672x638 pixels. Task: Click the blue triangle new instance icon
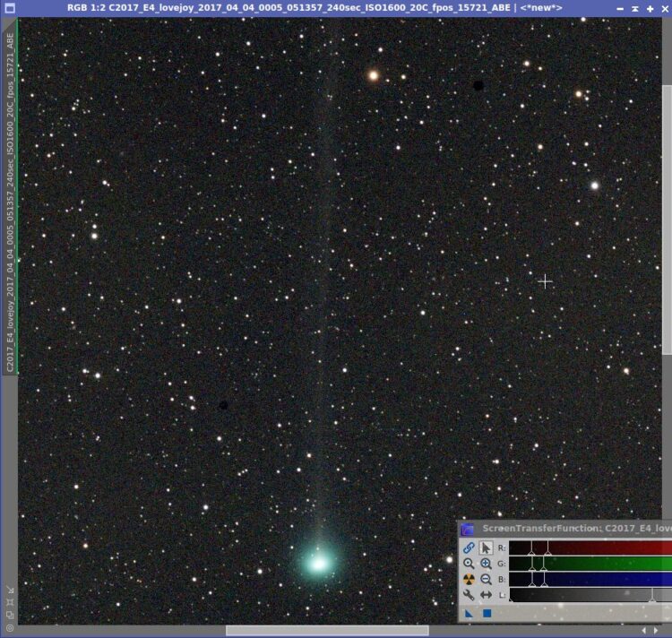[x=469, y=614]
